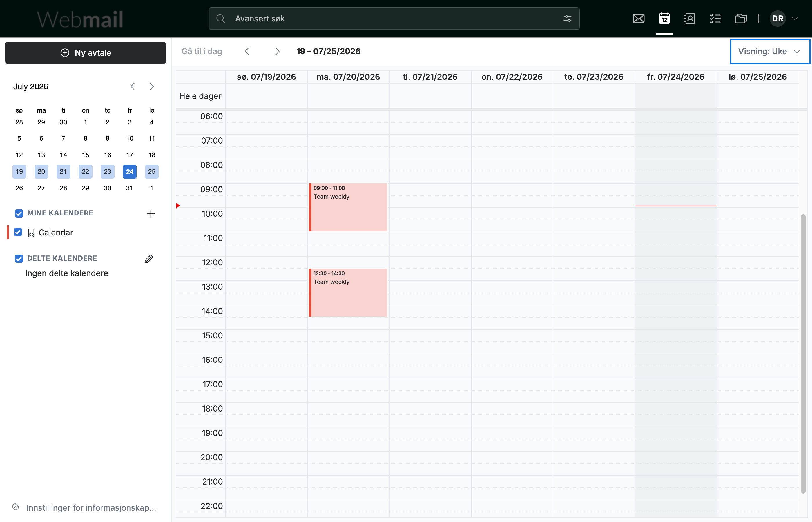Toggle the MINE KALENDERE checkbox
The height and width of the screenshot is (522, 812).
(19, 213)
